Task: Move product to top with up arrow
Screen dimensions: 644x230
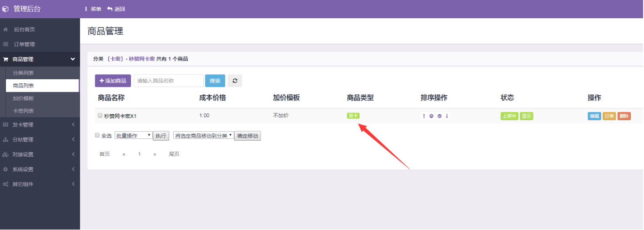Action: (x=424, y=116)
